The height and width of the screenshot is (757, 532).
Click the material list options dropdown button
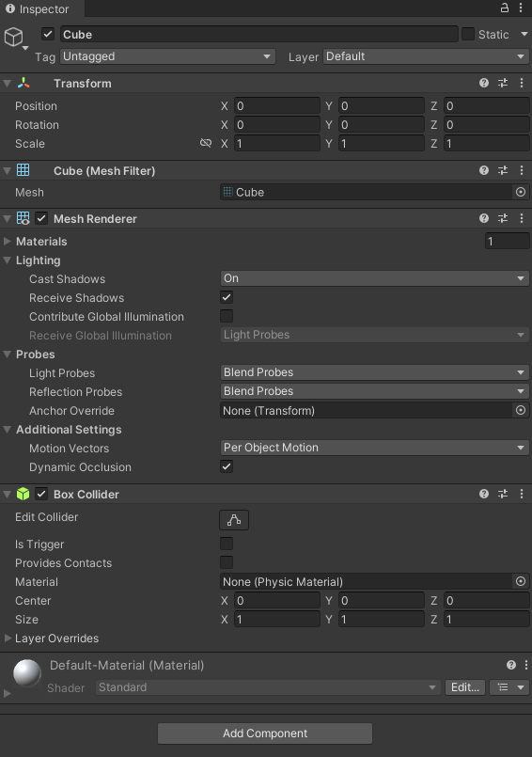tap(509, 687)
